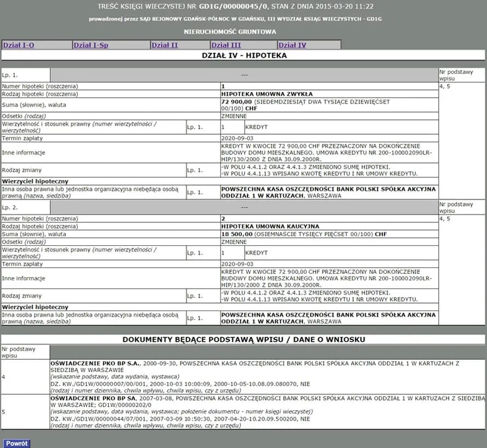Click the Lp. 2. entry header cell
The height and width of the screenshot is (448, 487).
coord(25,208)
